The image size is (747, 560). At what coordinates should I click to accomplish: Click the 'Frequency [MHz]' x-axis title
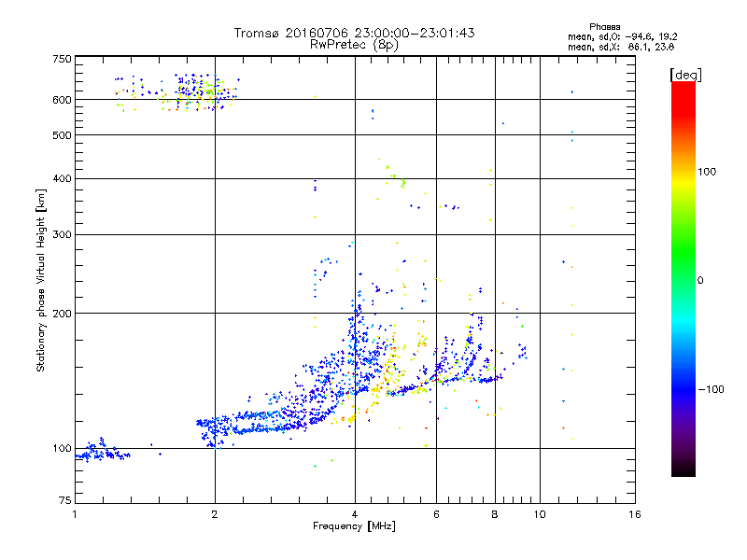click(x=354, y=526)
